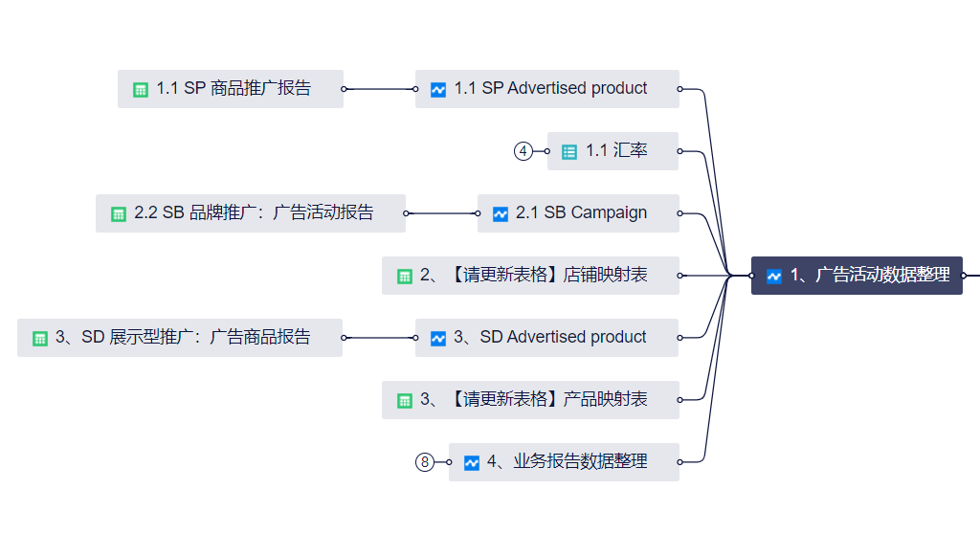This screenshot has width=980, height=534.
Task: Click the table icon on 3、SD 展示型推广 node
Action: (40, 338)
